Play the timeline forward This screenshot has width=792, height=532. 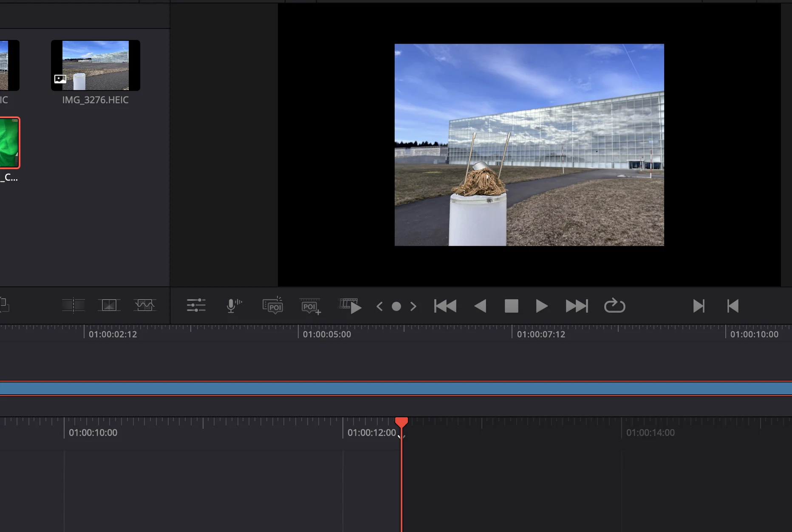(542, 306)
